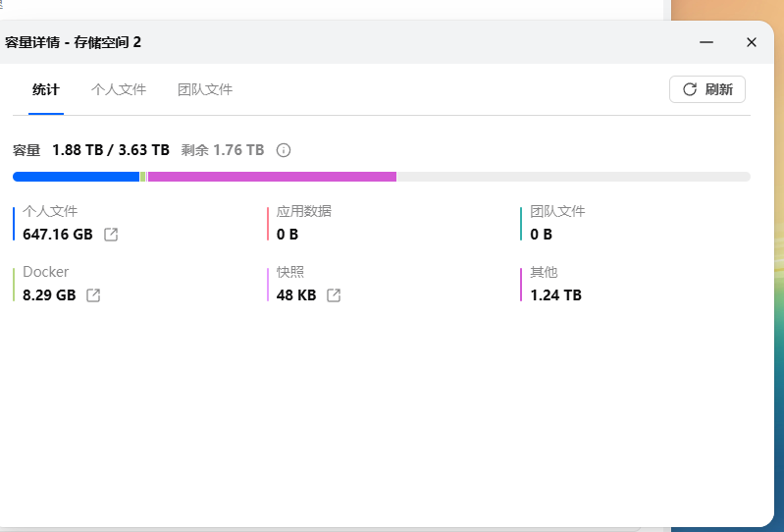The image size is (784, 532).
Task: Click the 1.88 TB / 3.63 TB capacity text
Action: (x=111, y=150)
